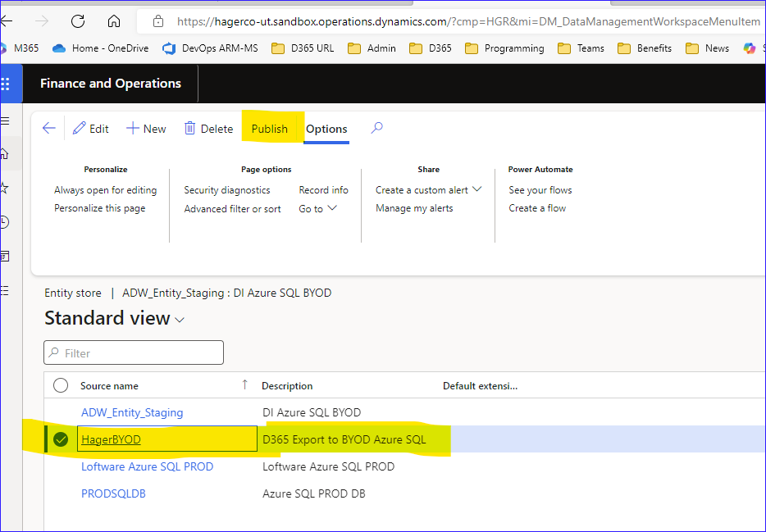Screen dimensions: 766x532
Task: Go forward in browser history
Action: (x=42, y=21)
